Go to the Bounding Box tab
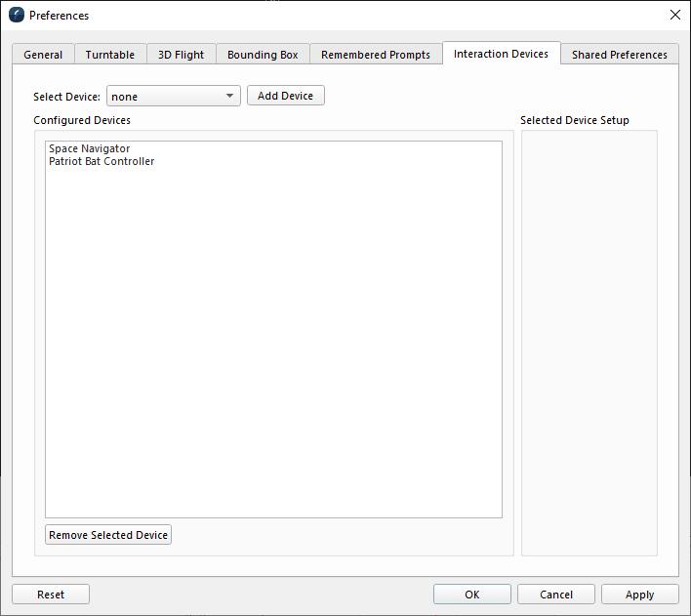This screenshot has height=616, width=691. (x=263, y=55)
